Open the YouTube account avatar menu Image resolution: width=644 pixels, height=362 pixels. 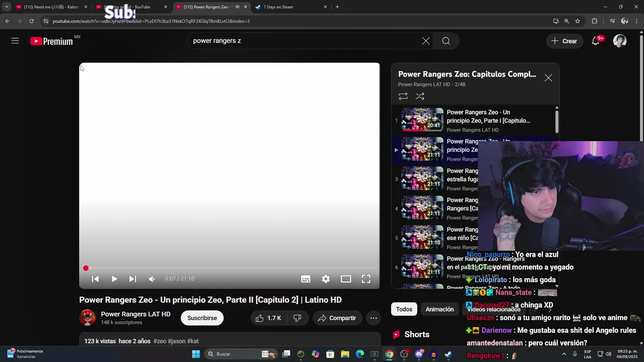pos(620,41)
